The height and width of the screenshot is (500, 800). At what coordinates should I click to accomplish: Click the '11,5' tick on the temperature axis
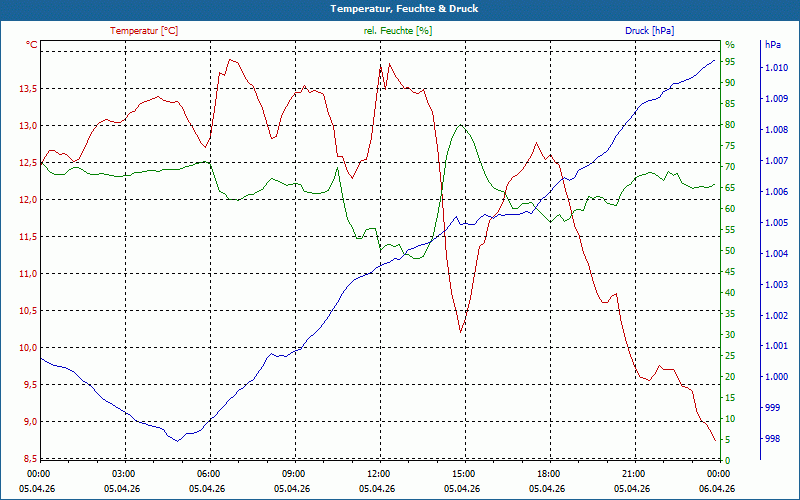(28, 237)
